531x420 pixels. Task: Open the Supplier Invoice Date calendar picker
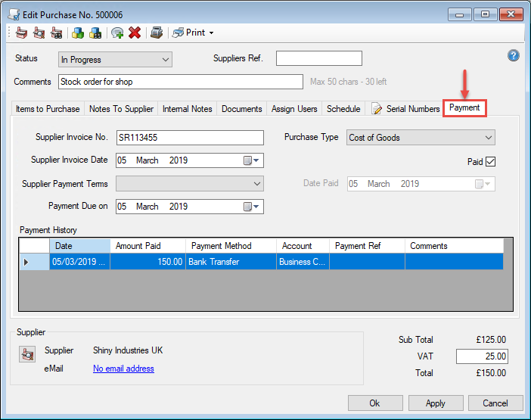(252, 160)
